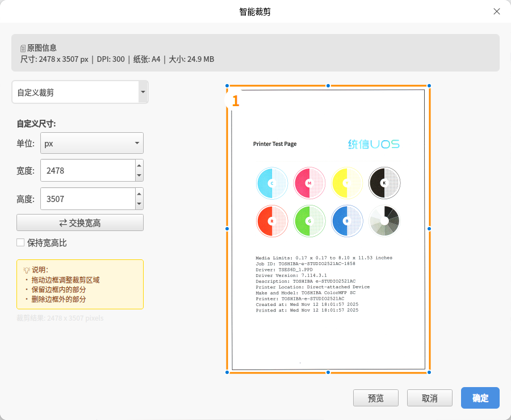Image resolution: width=511 pixels, height=420 pixels.
Task: Increase 高度 height with the up arrow
Action: click(x=139, y=194)
